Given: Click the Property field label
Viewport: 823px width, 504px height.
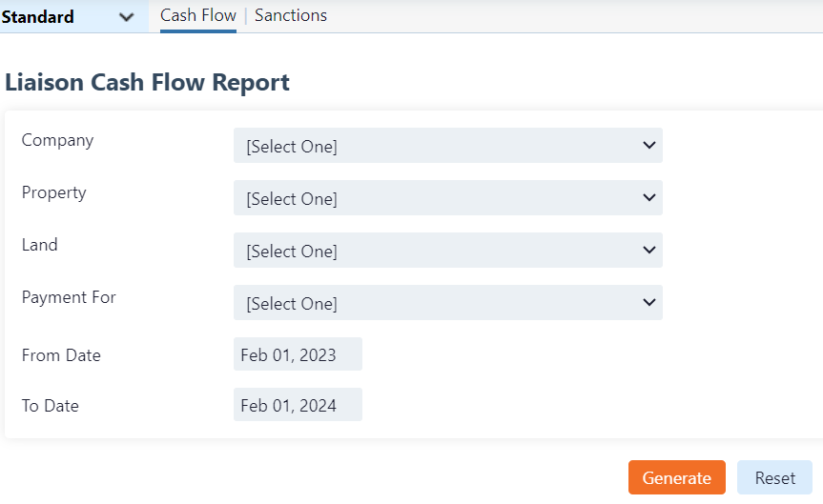Looking at the screenshot, I should 54,192.
